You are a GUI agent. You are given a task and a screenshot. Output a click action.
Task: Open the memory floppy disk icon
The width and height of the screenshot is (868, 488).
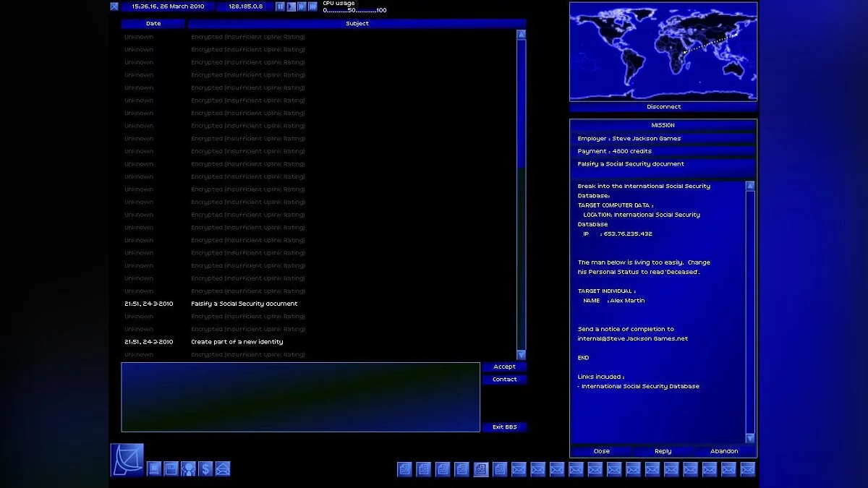tap(171, 468)
